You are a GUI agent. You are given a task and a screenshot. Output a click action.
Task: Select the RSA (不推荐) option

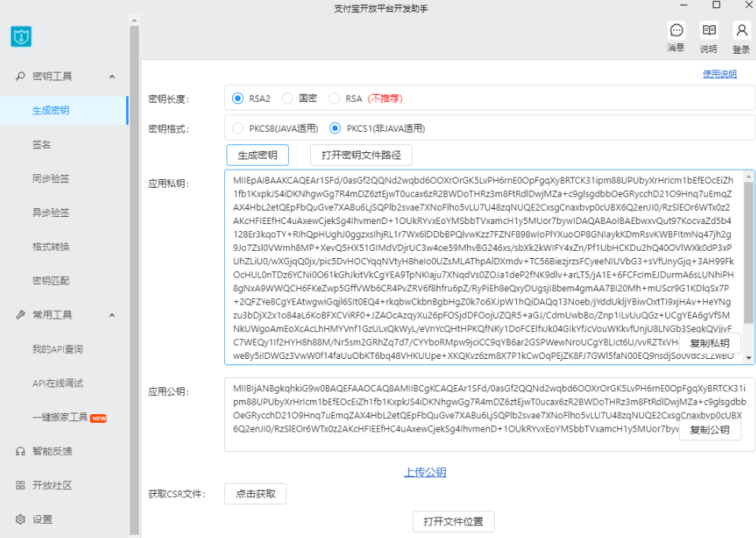pos(334,99)
